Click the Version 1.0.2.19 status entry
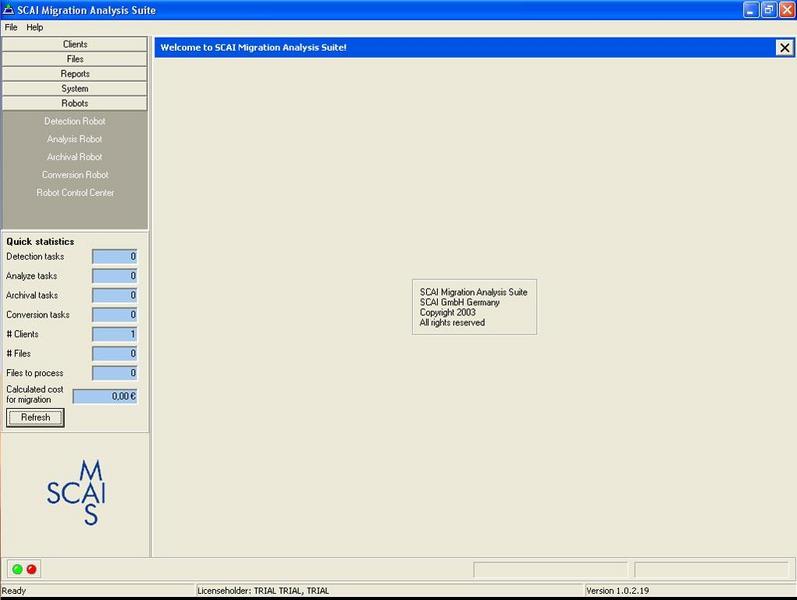 (x=617, y=591)
